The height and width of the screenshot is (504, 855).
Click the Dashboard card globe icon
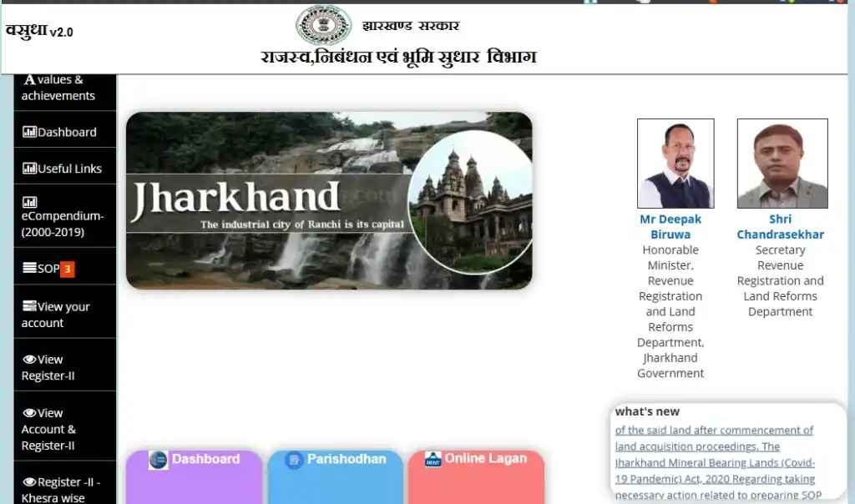click(x=159, y=460)
